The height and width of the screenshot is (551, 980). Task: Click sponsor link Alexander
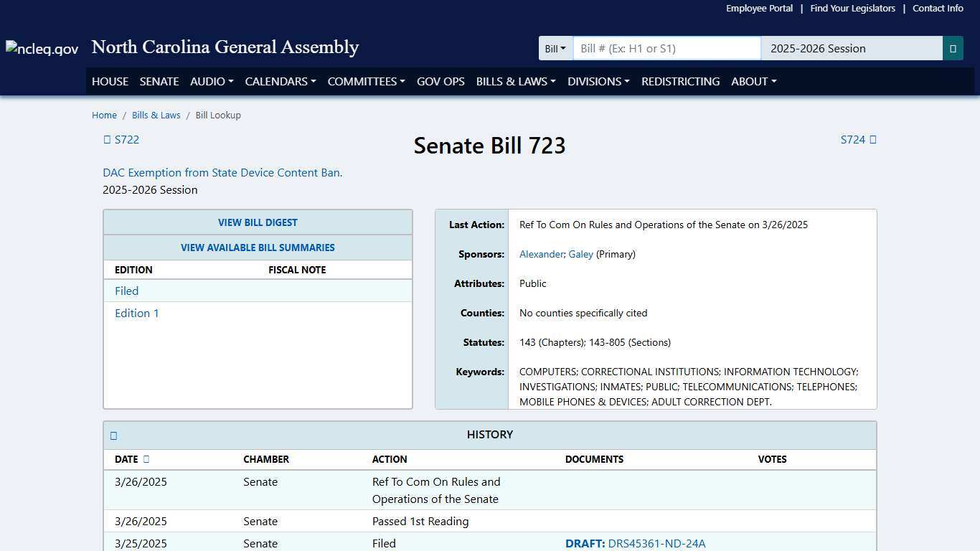(x=541, y=254)
